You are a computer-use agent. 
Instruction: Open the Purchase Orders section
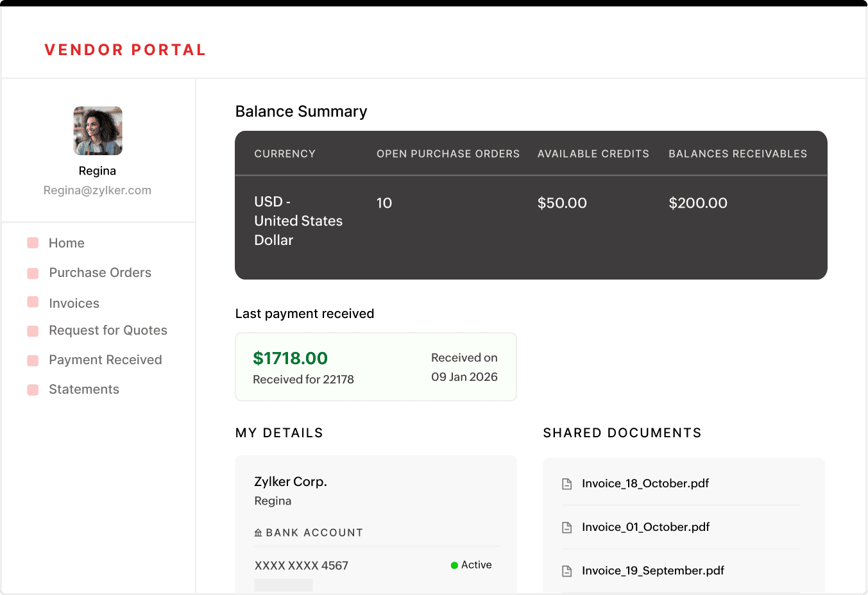pos(99,272)
